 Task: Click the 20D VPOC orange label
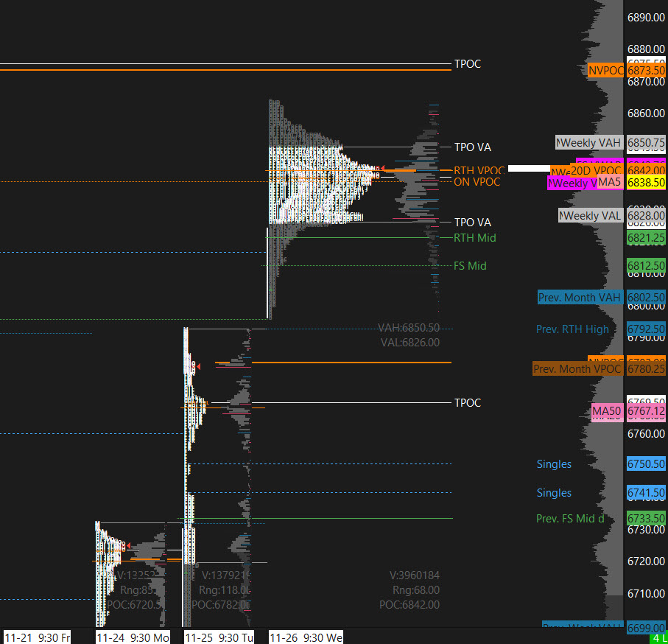coord(597,170)
